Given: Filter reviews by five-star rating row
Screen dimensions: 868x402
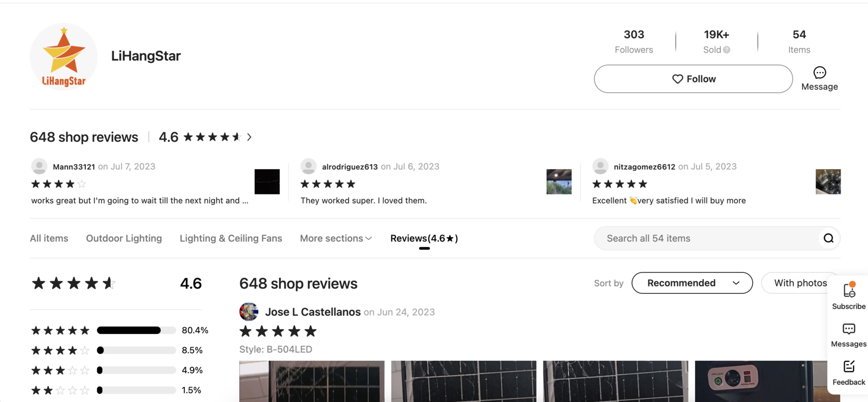Looking at the screenshot, I should point(119,330).
